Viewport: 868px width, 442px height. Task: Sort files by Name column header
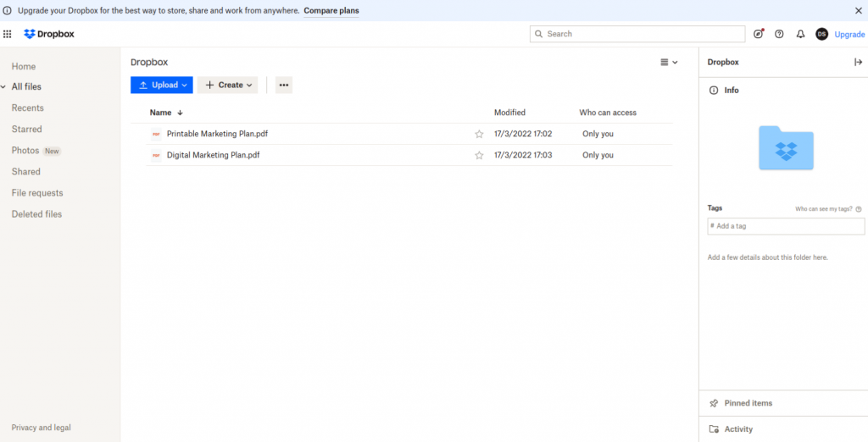[x=161, y=113]
